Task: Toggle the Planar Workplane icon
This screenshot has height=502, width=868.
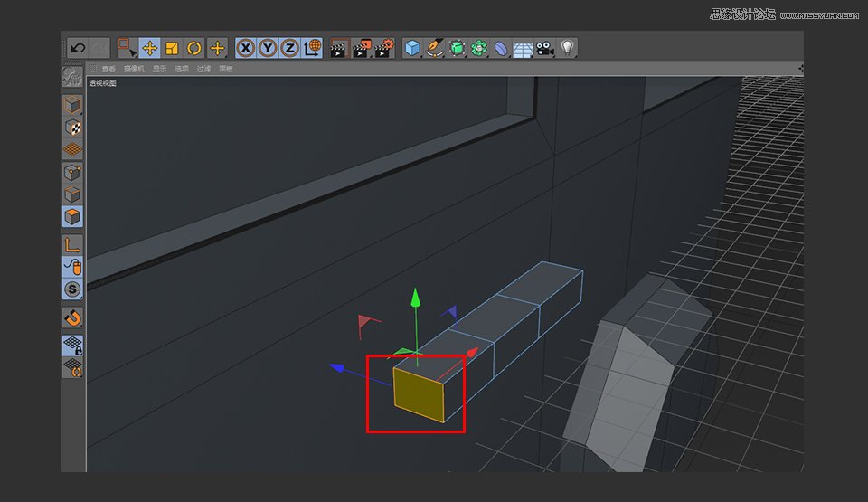Action: click(72, 367)
